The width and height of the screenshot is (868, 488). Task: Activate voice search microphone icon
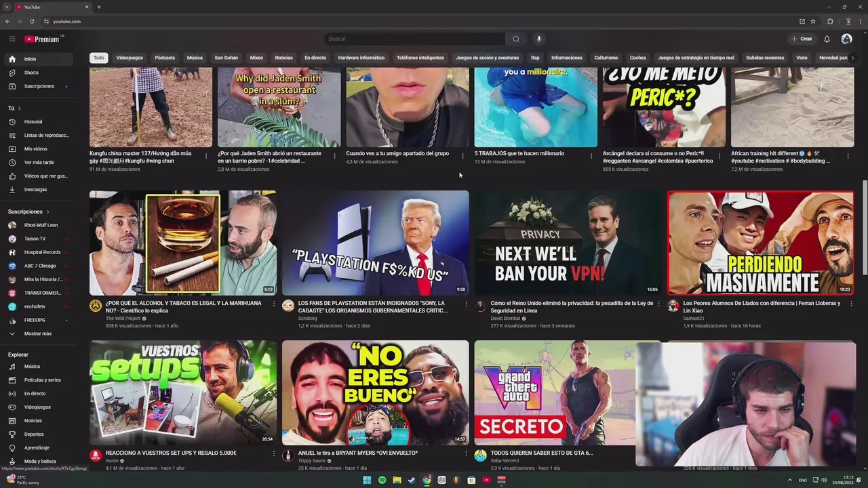tap(539, 39)
